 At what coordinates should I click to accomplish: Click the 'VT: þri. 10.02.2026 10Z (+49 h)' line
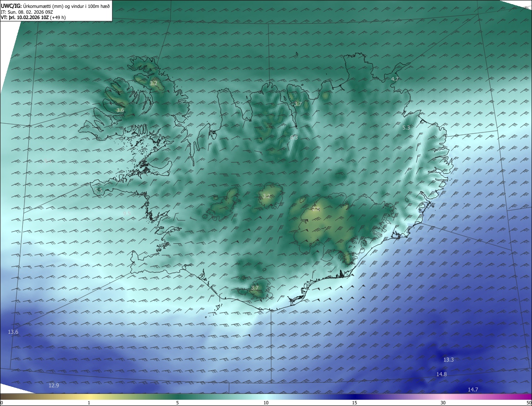(x=33, y=17)
